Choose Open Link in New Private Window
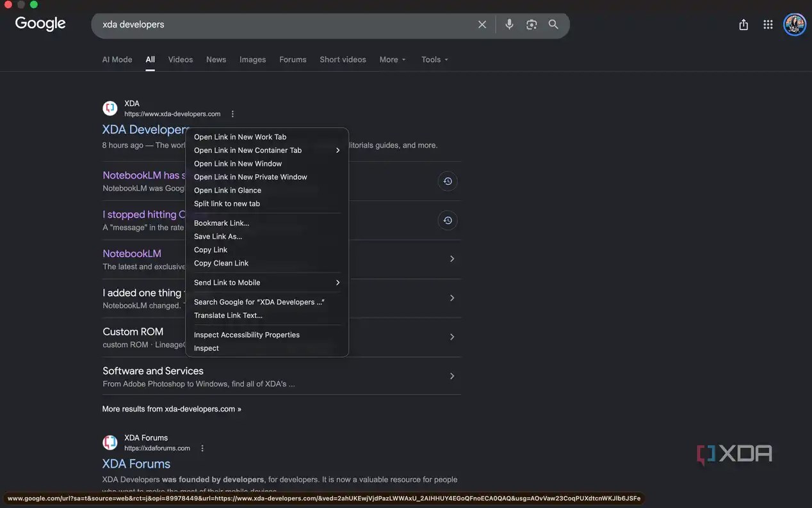 [267, 177]
